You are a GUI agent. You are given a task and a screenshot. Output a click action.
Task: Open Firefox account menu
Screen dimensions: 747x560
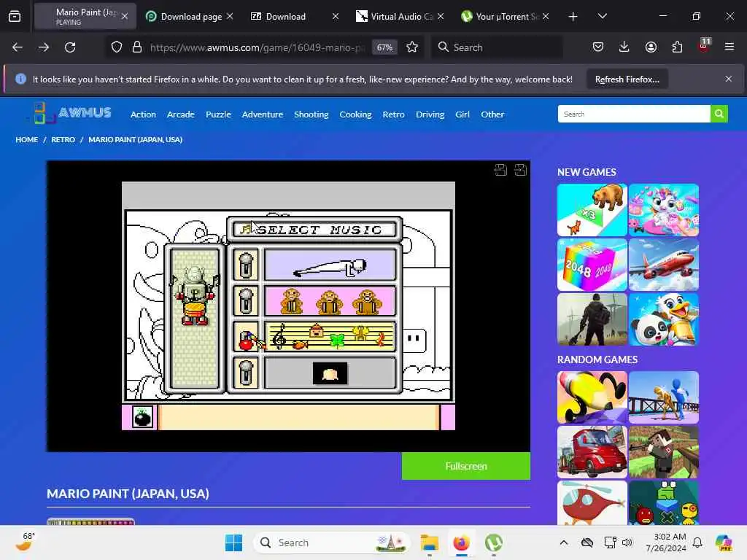(x=651, y=47)
